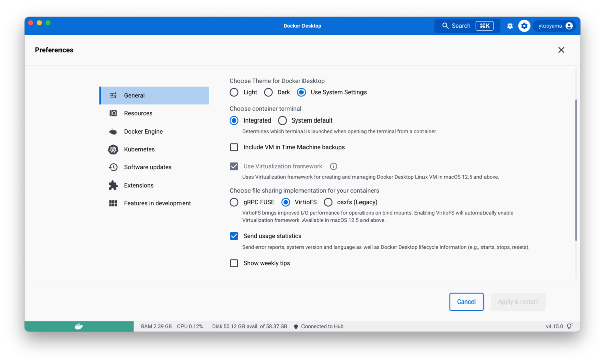Click the magnifier icon in Search box
605x364 pixels.
click(445, 26)
